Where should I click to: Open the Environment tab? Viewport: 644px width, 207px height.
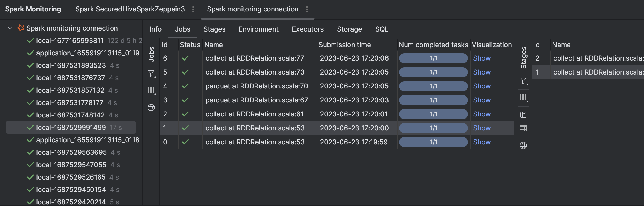[x=259, y=29]
